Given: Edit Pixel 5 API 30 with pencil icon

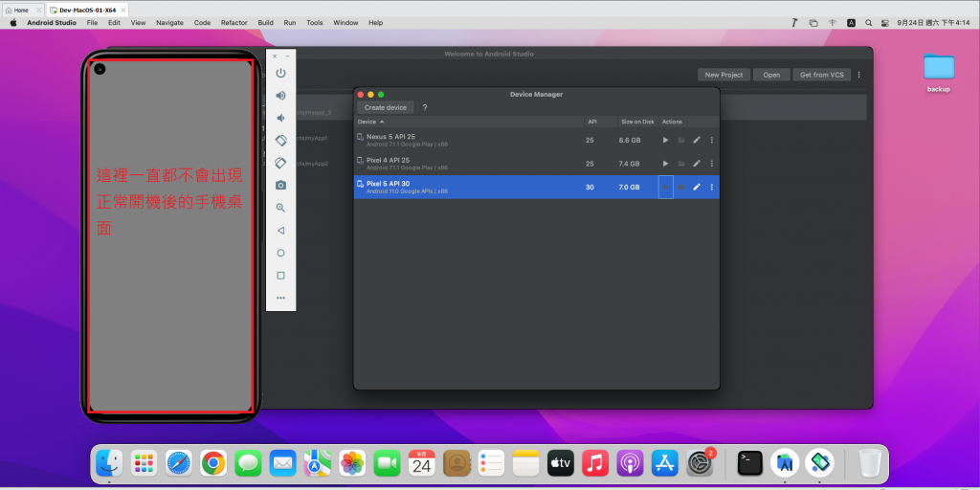Looking at the screenshot, I should click(697, 187).
